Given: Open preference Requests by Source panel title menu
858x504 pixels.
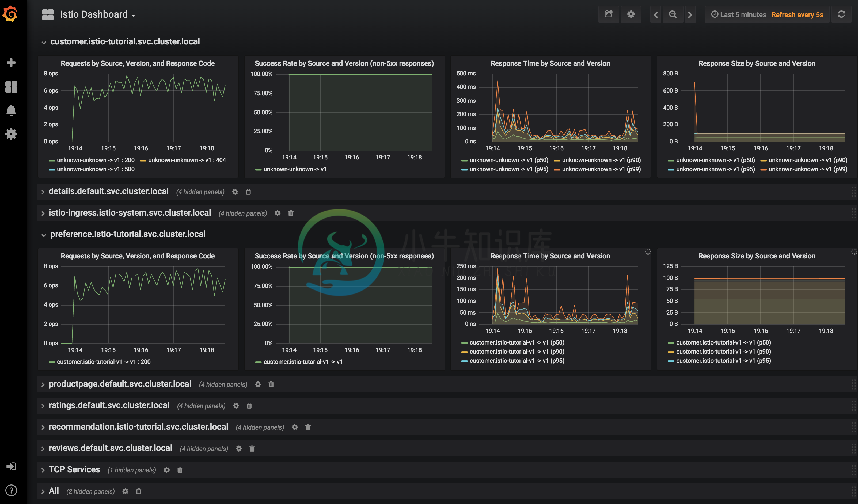Looking at the screenshot, I should [138, 256].
